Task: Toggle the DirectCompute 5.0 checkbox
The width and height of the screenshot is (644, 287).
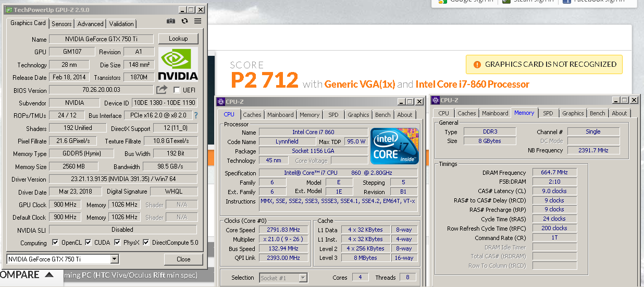Action: (146, 243)
